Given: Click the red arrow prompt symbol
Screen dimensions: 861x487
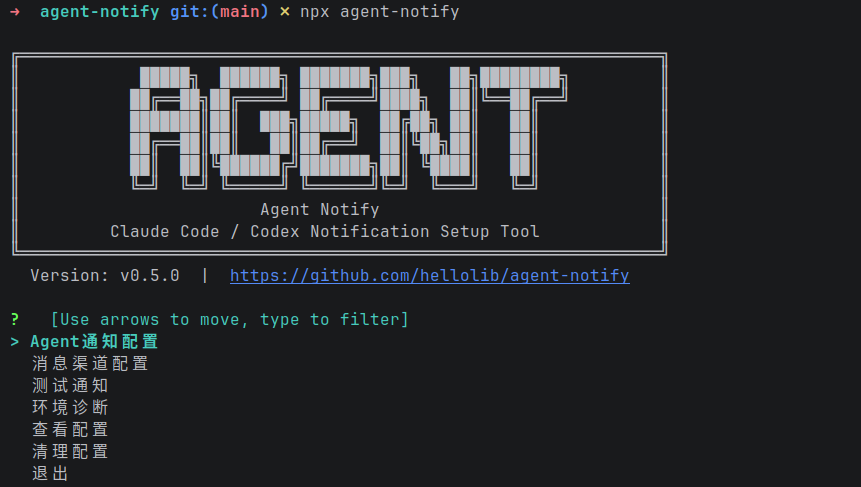Looking at the screenshot, I should [15, 12].
